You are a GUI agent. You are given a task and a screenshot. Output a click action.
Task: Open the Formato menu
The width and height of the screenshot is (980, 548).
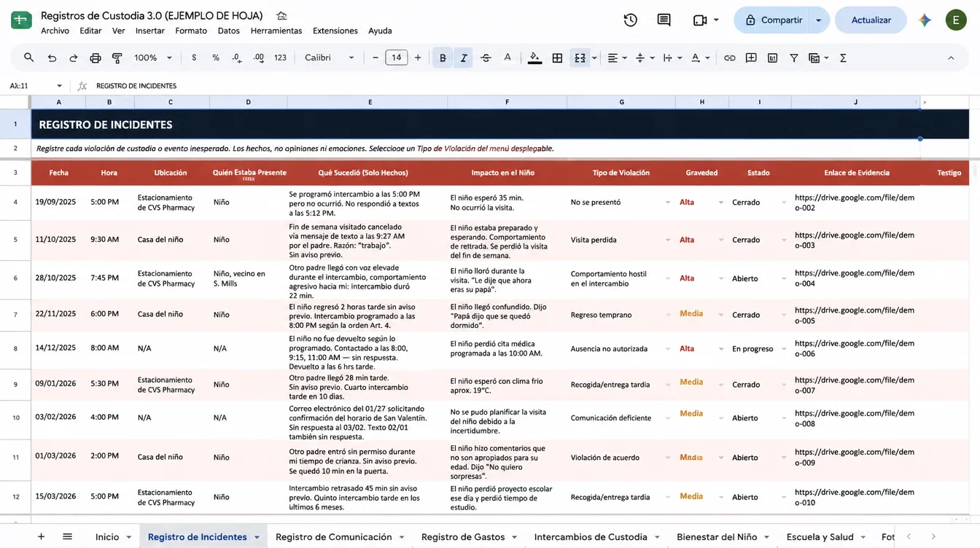(191, 31)
